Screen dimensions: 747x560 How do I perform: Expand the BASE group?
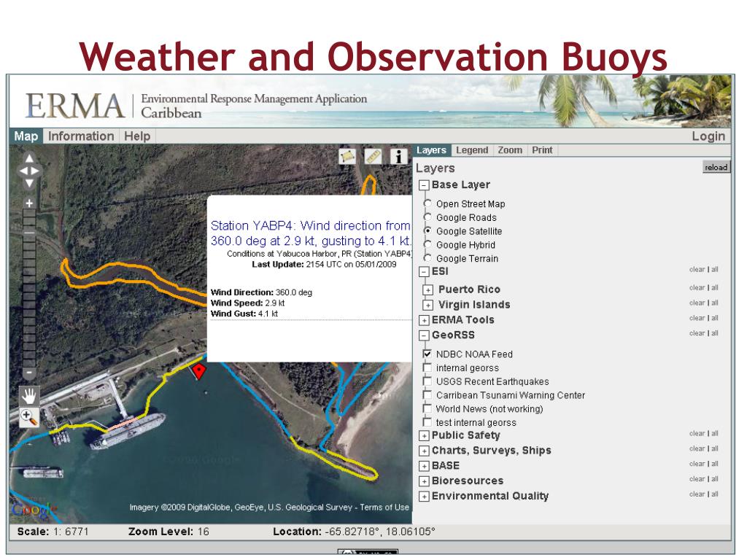pyautogui.click(x=424, y=466)
